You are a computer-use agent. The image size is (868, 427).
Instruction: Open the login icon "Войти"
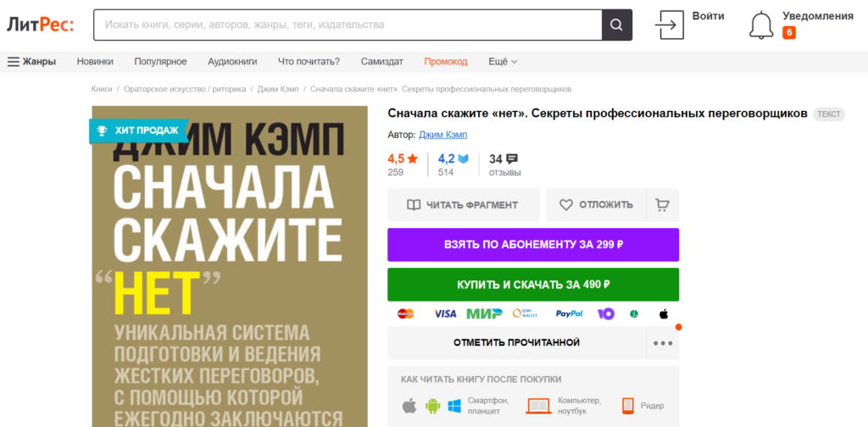point(670,25)
